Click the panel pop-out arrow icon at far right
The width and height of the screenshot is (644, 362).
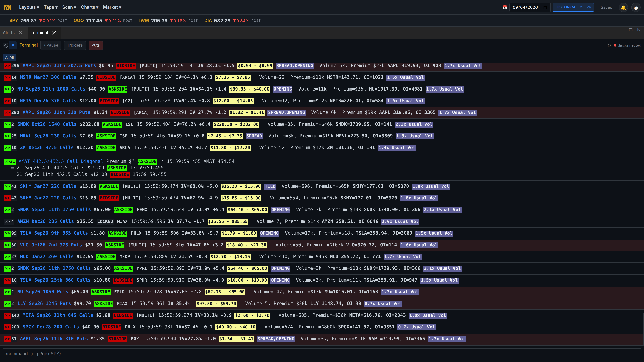[639, 30]
